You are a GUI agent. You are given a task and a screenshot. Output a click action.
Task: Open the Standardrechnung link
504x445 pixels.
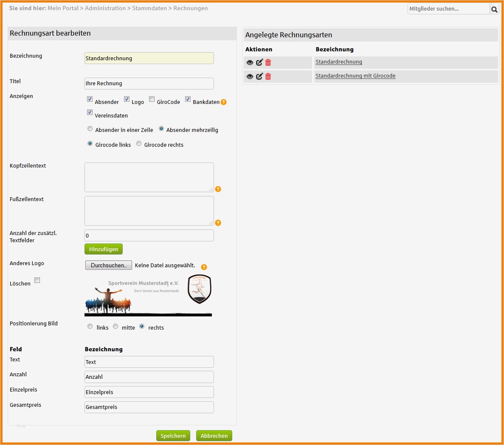click(339, 62)
